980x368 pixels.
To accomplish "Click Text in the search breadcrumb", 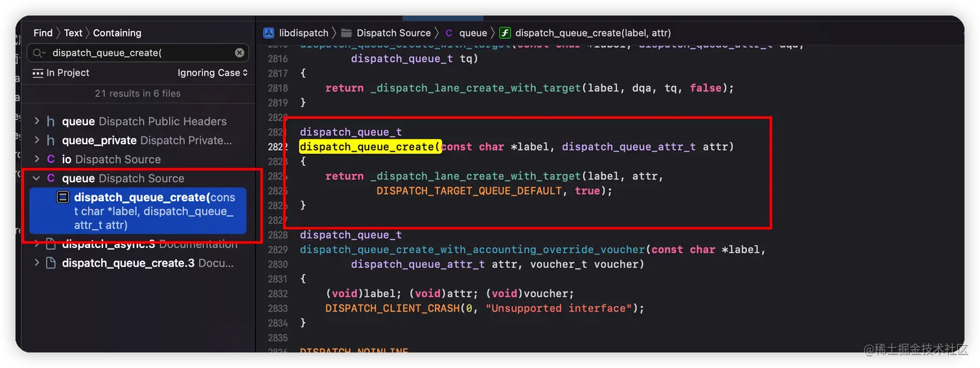I will click(x=73, y=32).
